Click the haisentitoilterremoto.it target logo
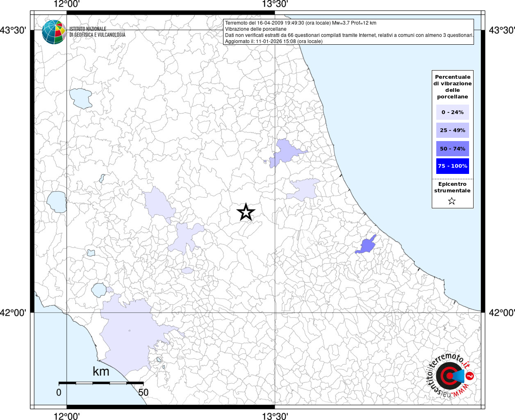Screen dimensions: 515x420 pos(450,376)
